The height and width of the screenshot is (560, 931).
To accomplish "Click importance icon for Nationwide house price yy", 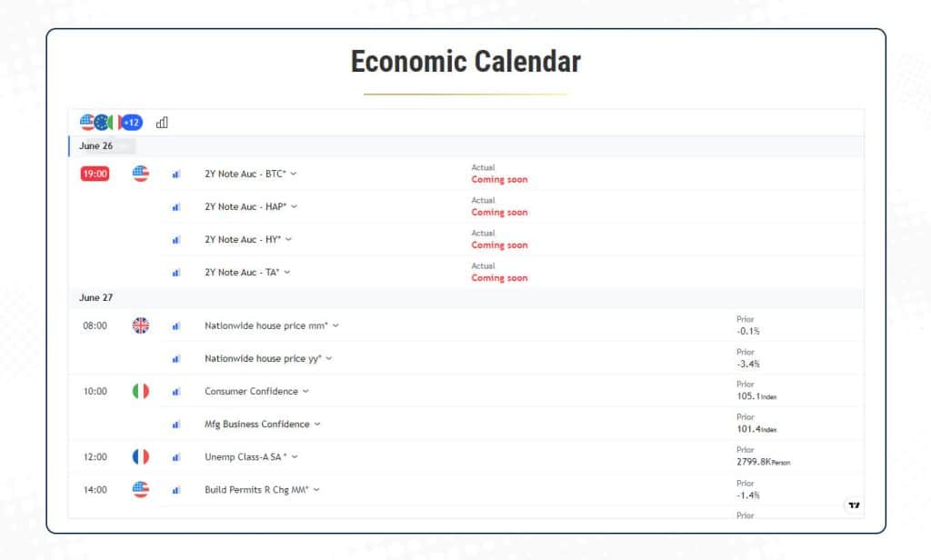I will coord(176,359).
